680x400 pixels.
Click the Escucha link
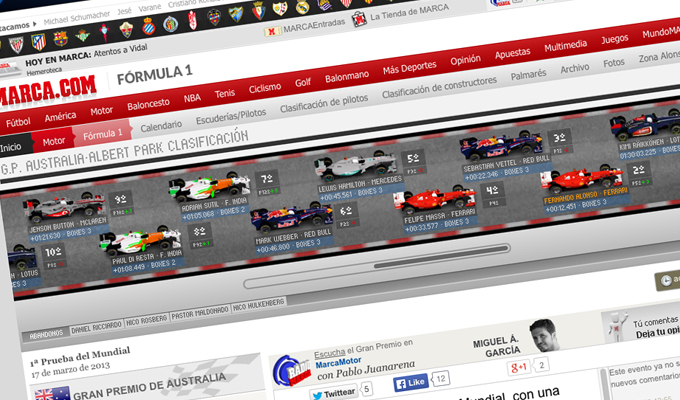tap(329, 354)
